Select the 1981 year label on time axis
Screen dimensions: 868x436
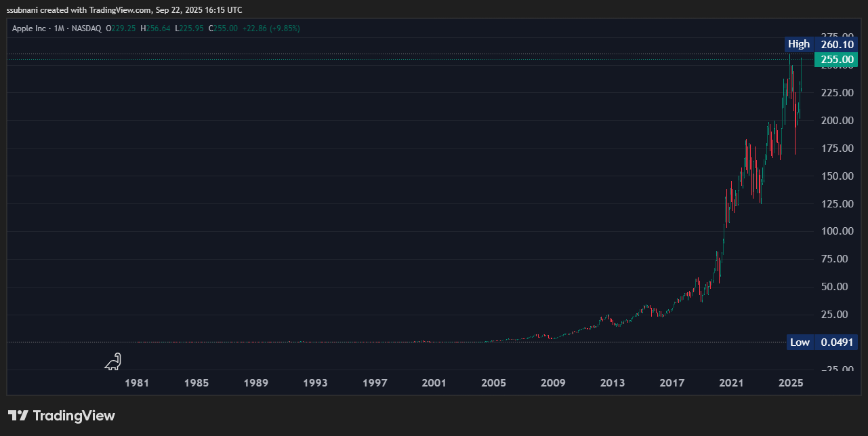coord(137,382)
